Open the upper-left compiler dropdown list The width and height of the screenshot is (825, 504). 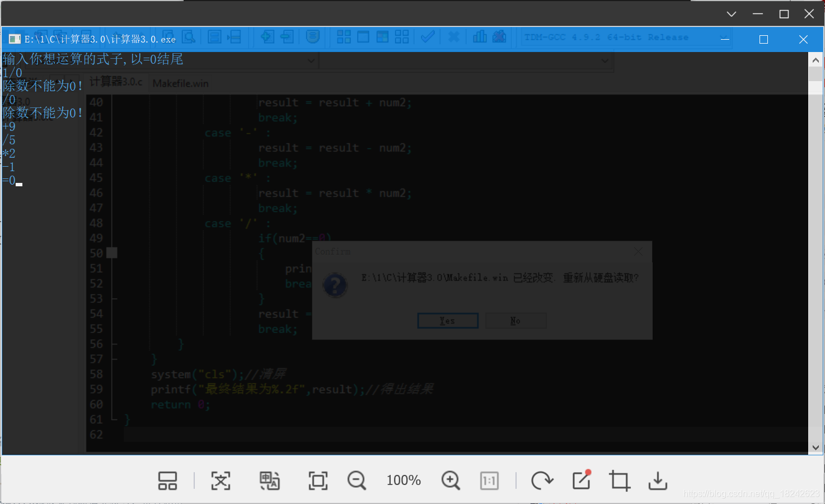[x=311, y=60]
